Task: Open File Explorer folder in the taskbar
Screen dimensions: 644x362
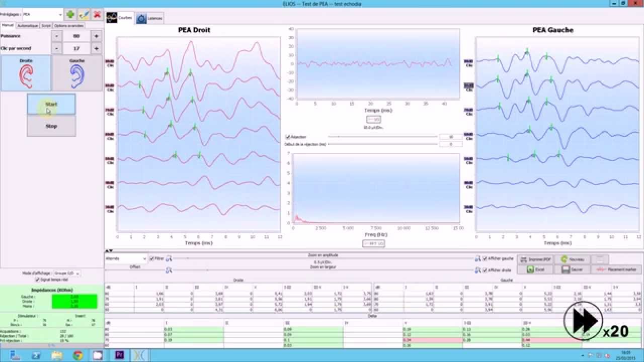Action: point(57,355)
